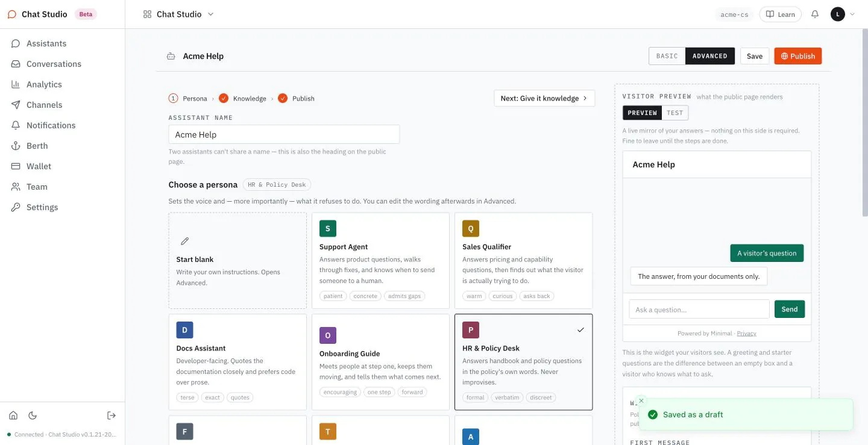Open the Berth anchor item
Viewport: 868px width, 445px height.
(62, 146)
